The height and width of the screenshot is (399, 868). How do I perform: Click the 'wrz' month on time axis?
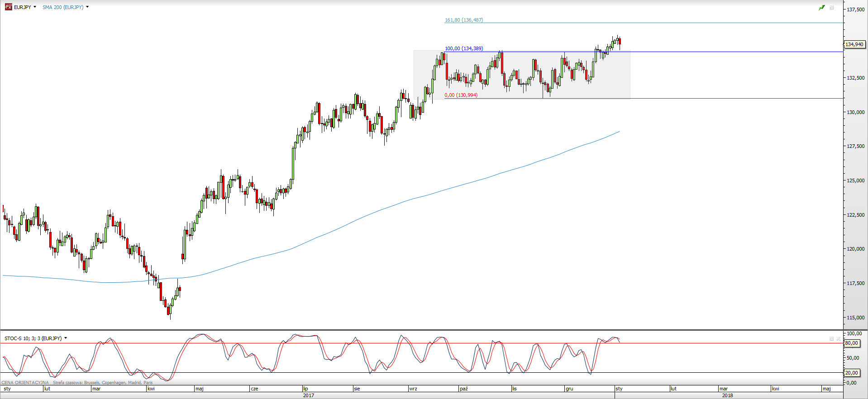413,389
